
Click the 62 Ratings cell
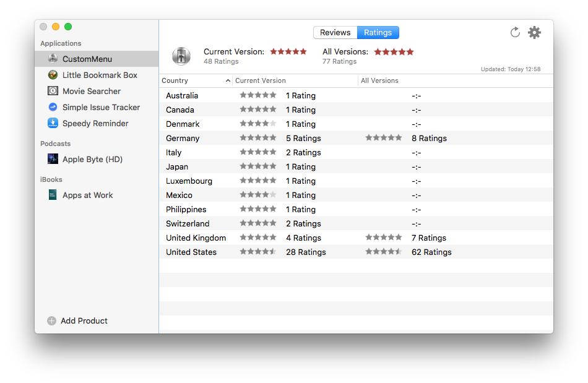431,252
